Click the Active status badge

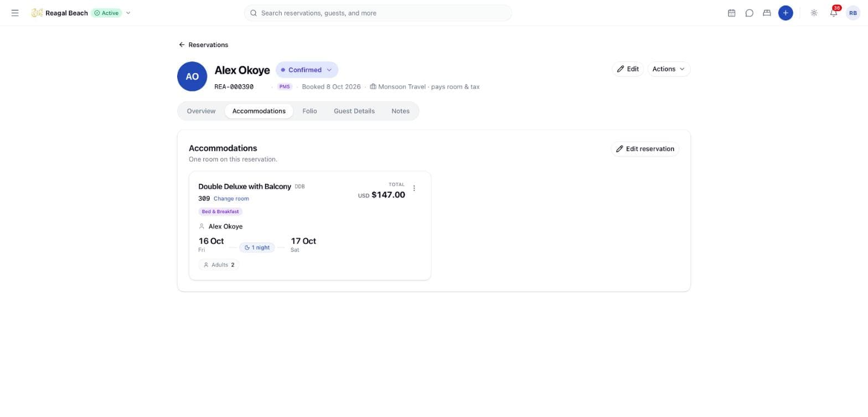(106, 13)
